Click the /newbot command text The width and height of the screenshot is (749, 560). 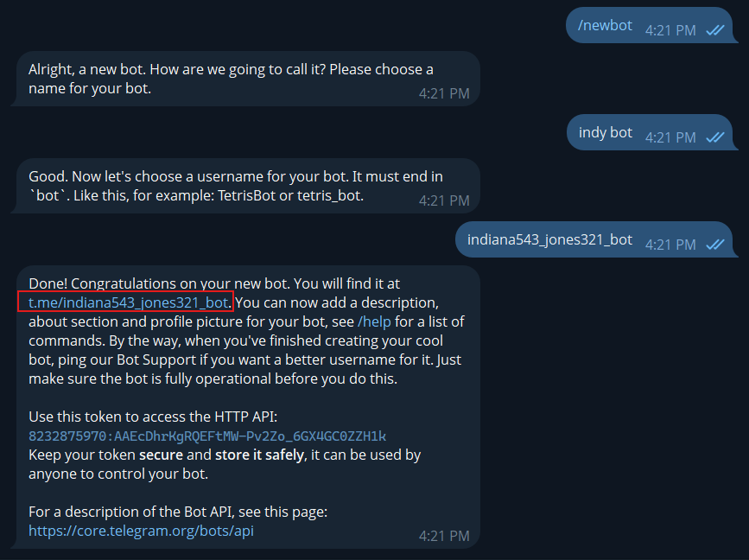(605, 25)
